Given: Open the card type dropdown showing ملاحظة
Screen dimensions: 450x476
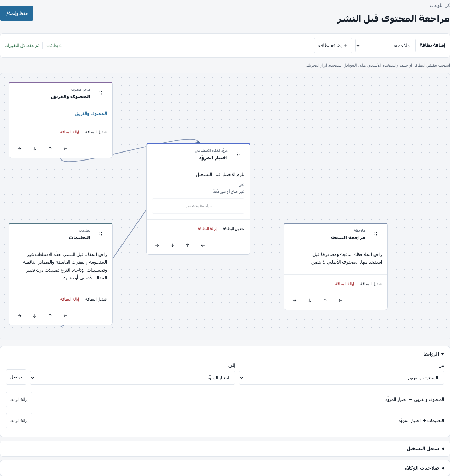Looking at the screenshot, I should click(x=385, y=46).
